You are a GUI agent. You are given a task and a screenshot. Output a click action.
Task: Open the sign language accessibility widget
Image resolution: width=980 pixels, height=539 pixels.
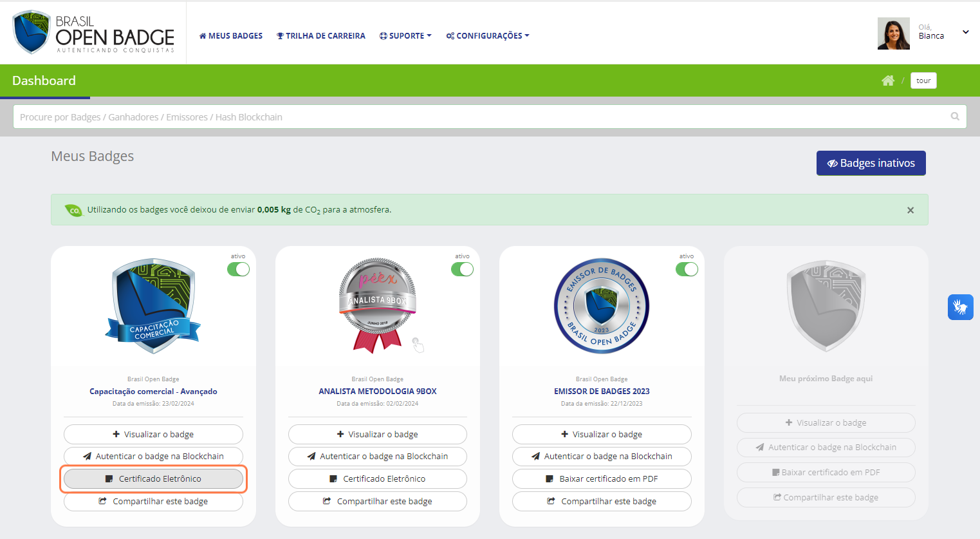(x=961, y=307)
